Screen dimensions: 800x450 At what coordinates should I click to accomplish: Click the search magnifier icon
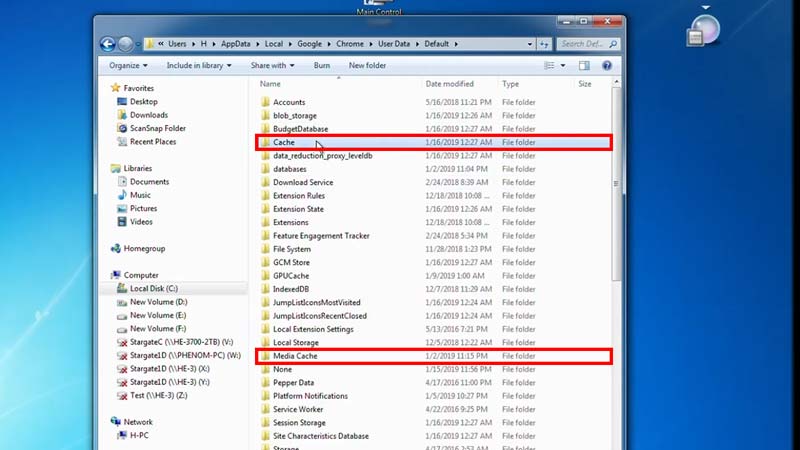[x=613, y=44]
